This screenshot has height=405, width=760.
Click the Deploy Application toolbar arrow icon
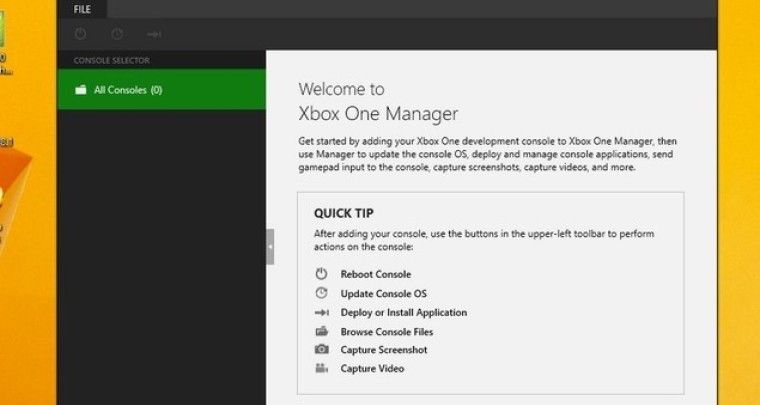pos(154,34)
